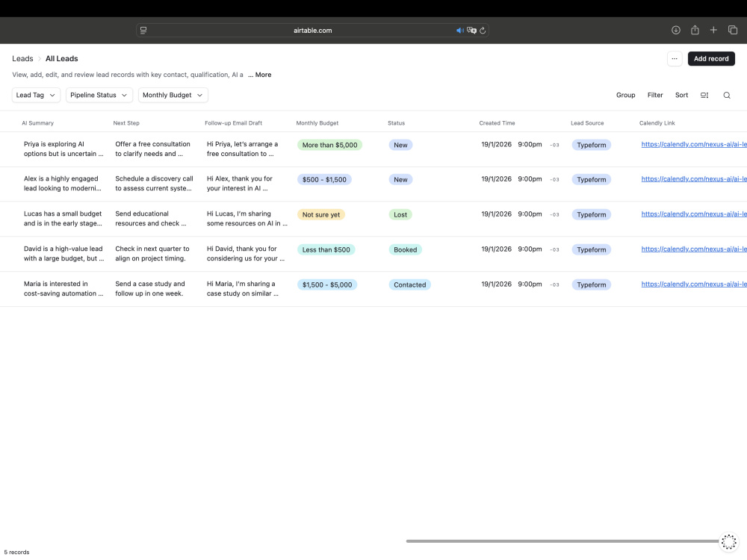The height and width of the screenshot is (560, 747).
Task: Mute tab audio speaker icon
Action: 459,31
